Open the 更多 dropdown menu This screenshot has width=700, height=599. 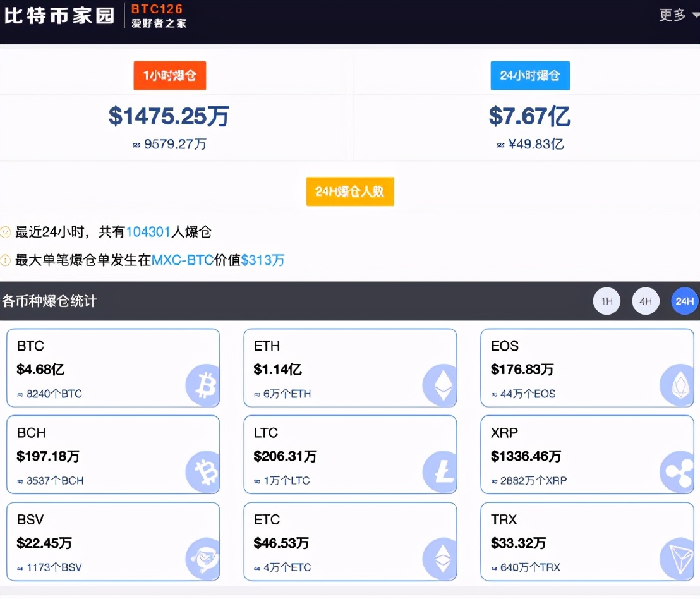679,15
